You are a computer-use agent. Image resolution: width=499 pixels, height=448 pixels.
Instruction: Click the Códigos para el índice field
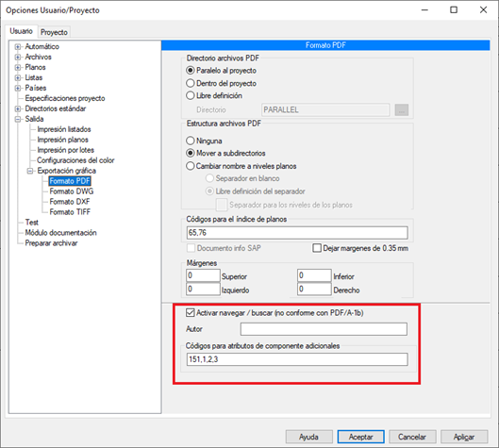pos(297,233)
